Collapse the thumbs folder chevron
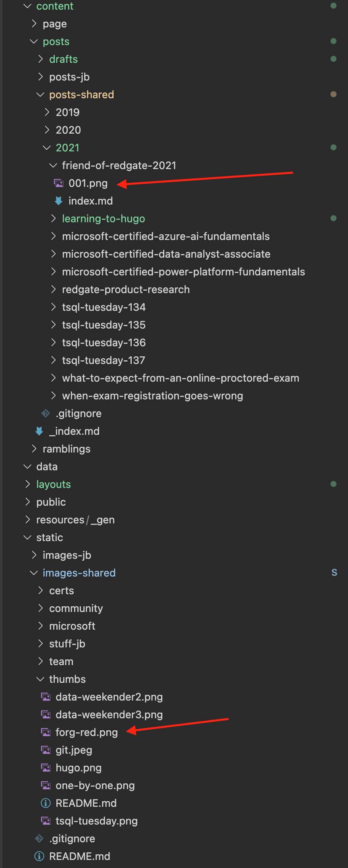 (40, 679)
